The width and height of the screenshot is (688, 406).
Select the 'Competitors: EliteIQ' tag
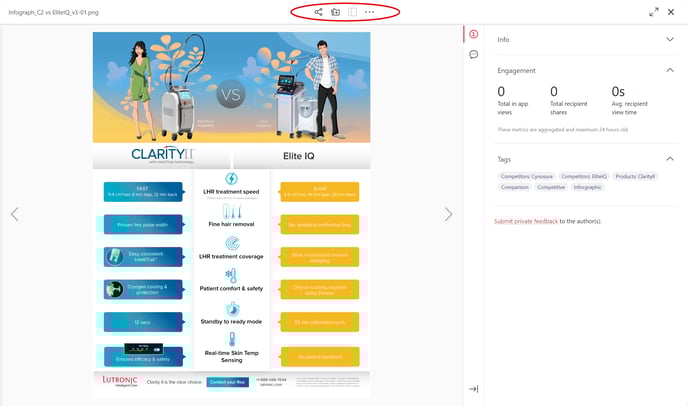point(582,176)
